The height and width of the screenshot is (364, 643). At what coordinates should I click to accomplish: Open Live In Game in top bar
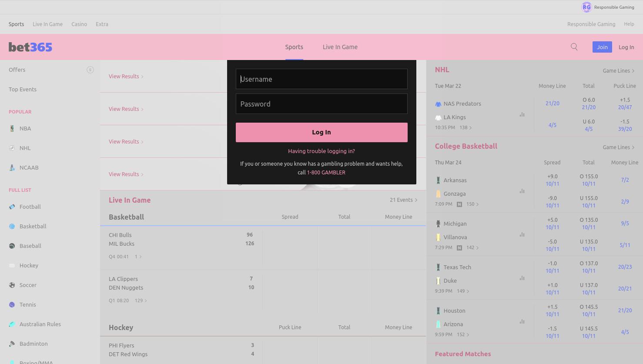pyautogui.click(x=48, y=24)
